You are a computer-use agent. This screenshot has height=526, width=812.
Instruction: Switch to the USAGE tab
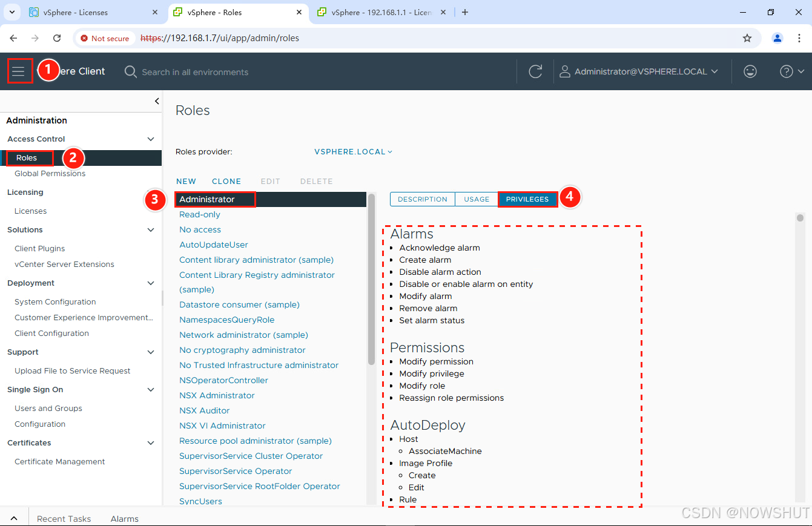point(477,199)
